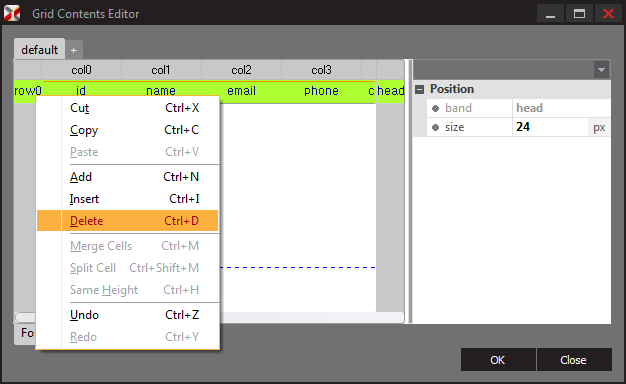The image size is (626, 384).
Task: Choose Delete from the context menu
Action: pyautogui.click(x=127, y=221)
